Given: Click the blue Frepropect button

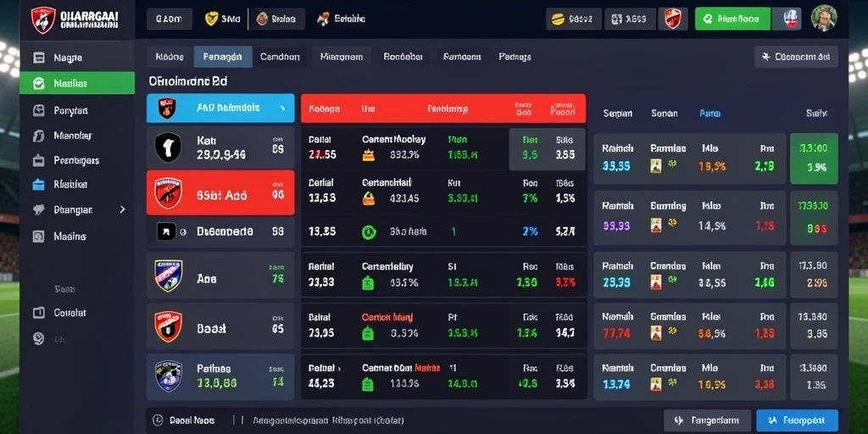Looking at the screenshot, I should point(797,420).
